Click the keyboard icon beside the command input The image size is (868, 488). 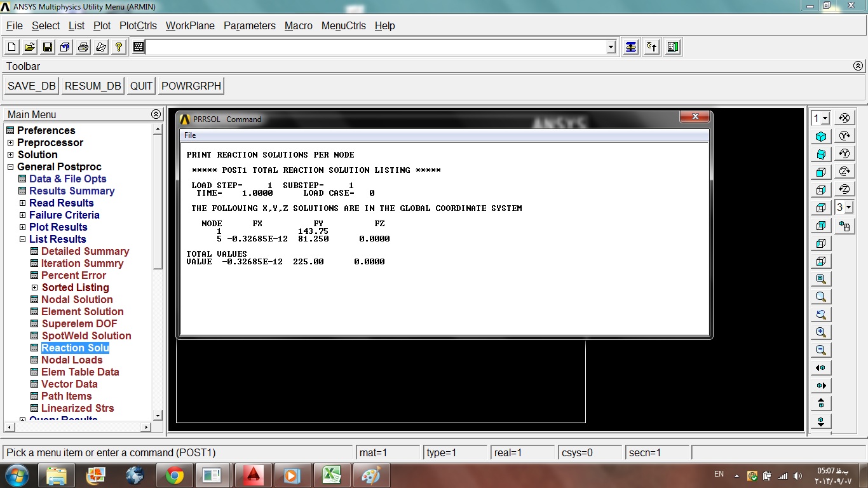coord(139,47)
